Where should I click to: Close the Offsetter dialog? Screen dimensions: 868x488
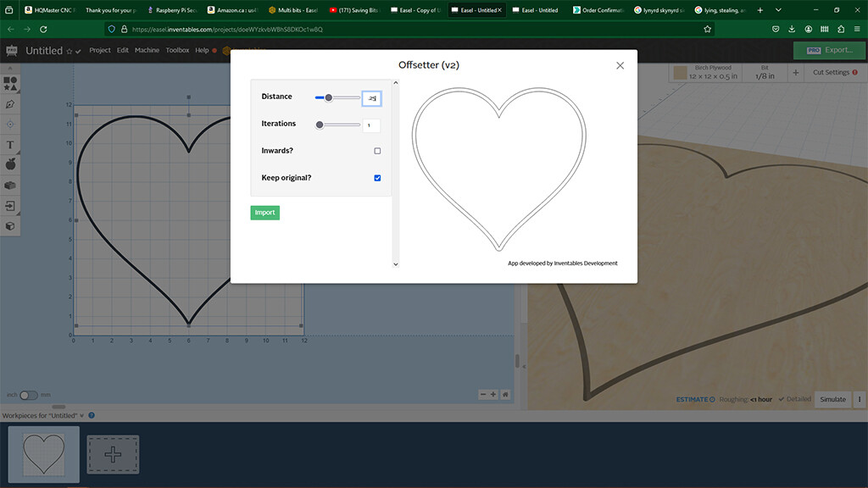point(620,65)
